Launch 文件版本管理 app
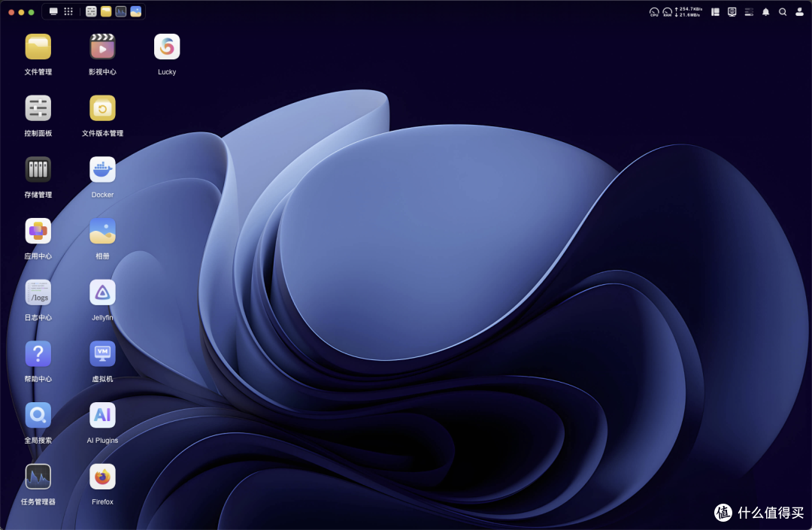 coord(102,108)
